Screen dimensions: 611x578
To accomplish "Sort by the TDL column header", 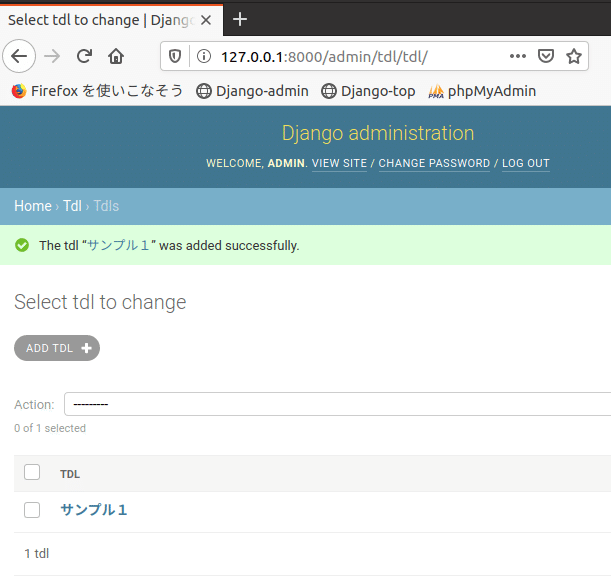I will tap(70, 474).
